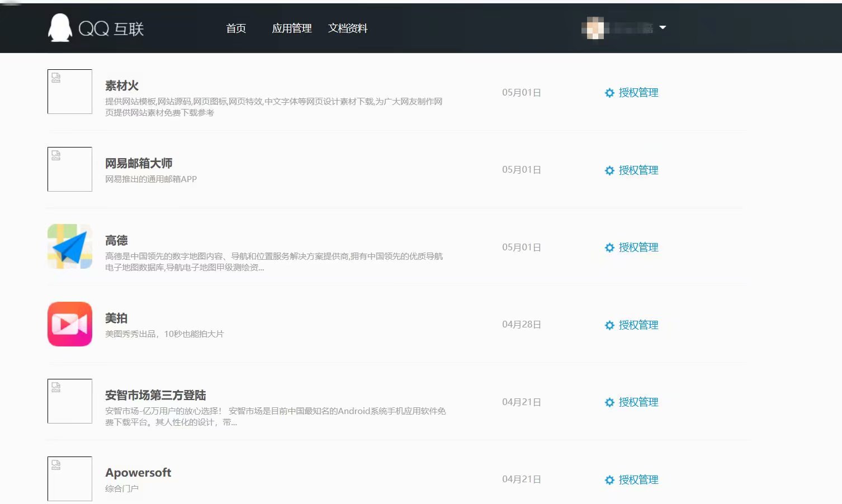842x504 pixels.
Task: Click the 高德 map app icon
Action: tap(70, 246)
